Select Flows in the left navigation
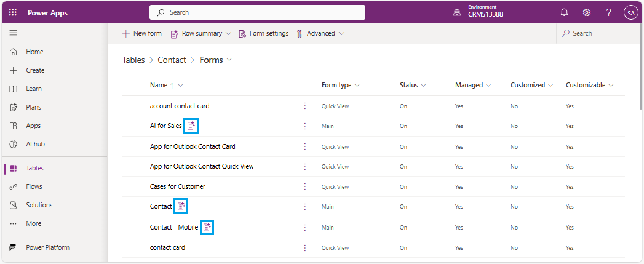 point(34,186)
